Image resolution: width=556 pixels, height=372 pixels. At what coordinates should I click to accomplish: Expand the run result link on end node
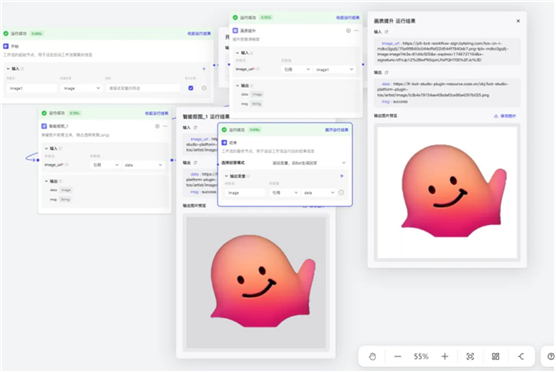click(x=337, y=130)
